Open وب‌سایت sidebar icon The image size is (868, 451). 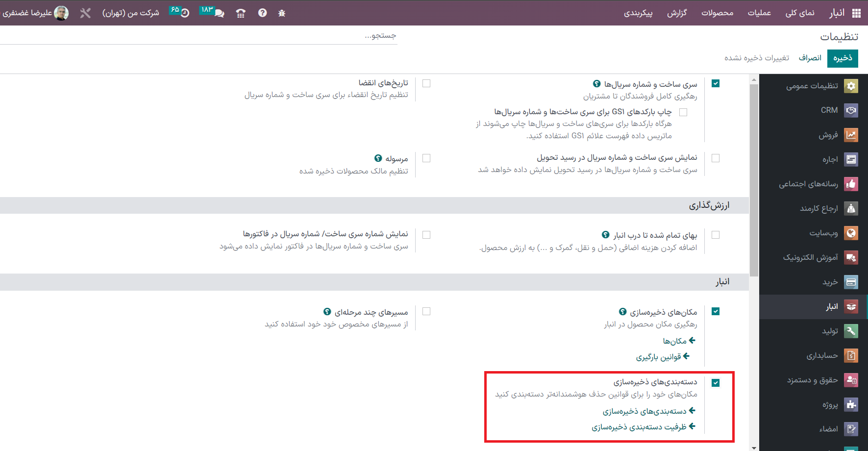click(851, 233)
